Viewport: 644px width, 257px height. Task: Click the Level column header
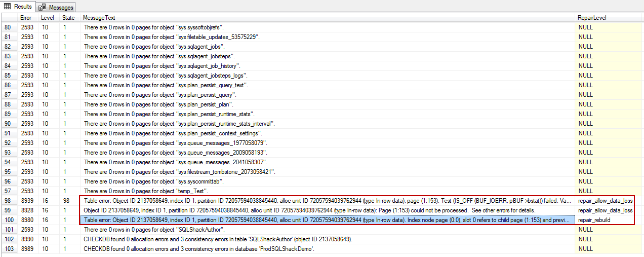coord(48,18)
